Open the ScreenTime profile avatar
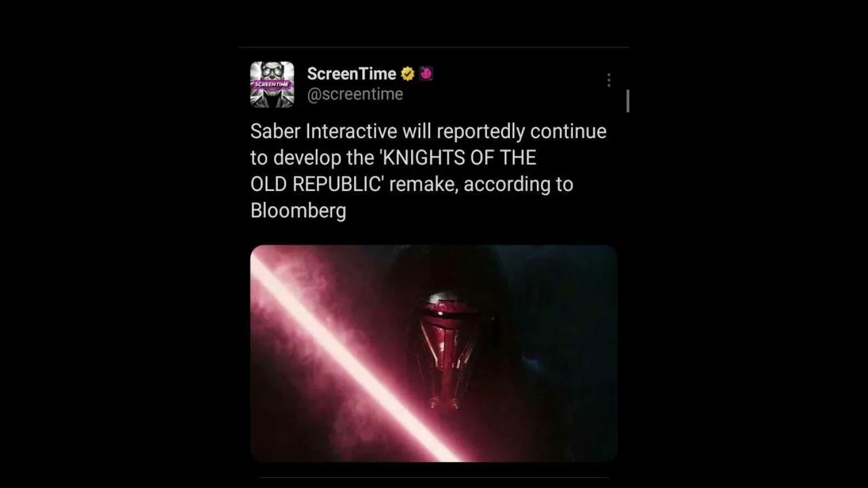 [x=272, y=85]
